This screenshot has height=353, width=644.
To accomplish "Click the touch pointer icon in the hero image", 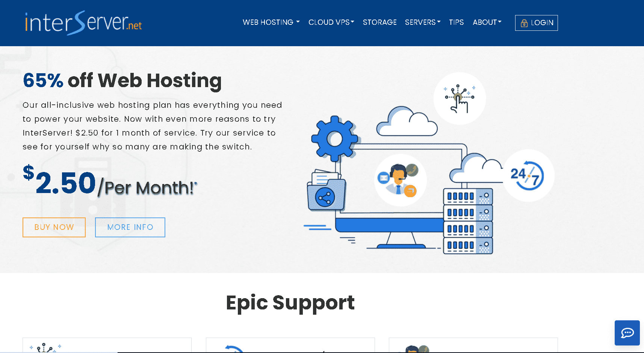I will pyautogui.click(x=460, y=98).
